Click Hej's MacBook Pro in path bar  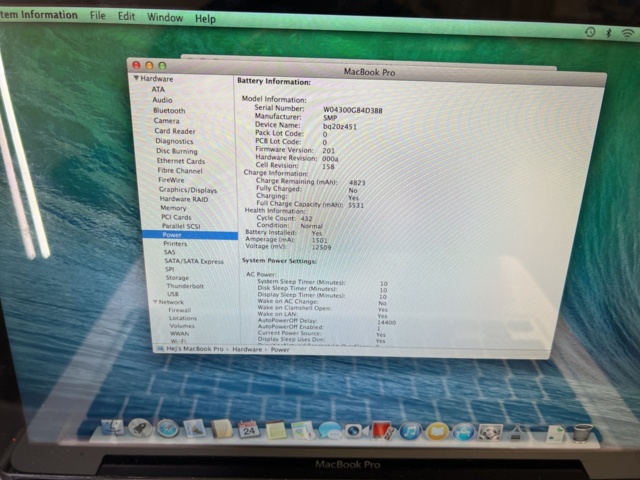pyautogui.click(x=195, y=349)
